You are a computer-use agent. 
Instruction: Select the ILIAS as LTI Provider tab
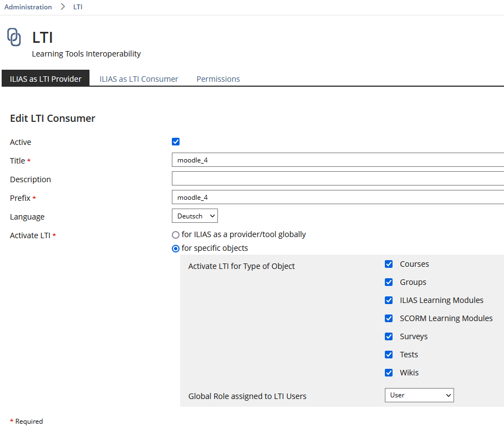tap(46, 79)
